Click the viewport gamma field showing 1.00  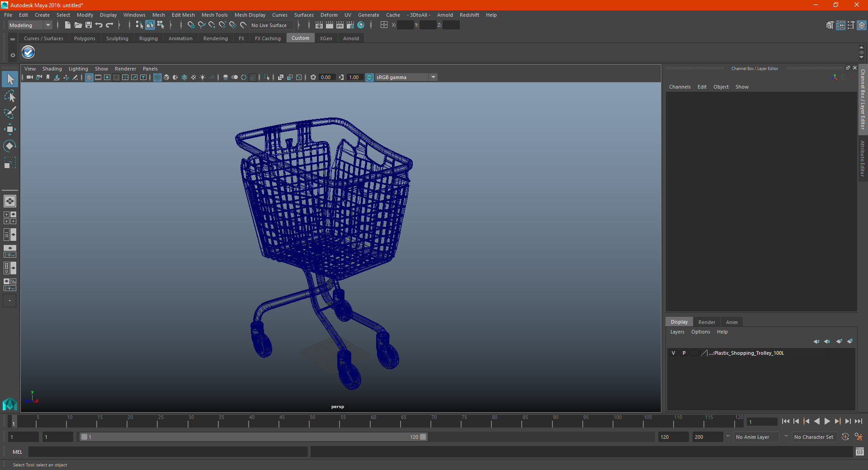point(354,77)
